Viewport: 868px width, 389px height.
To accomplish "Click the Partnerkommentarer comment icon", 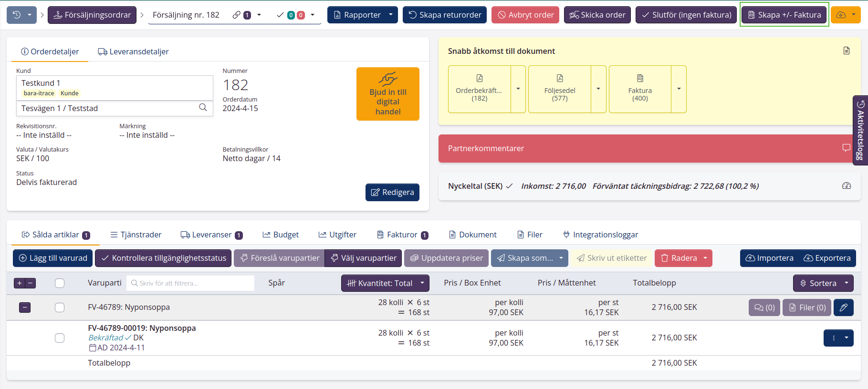I will click(x=846, y=148).
